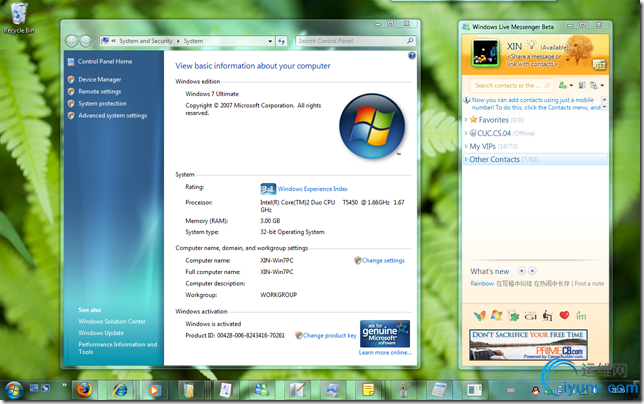Click the Internet Explorer taskbar button
Image resolution: width=644 pixels, height=404 pixels.
coord(120,390)
